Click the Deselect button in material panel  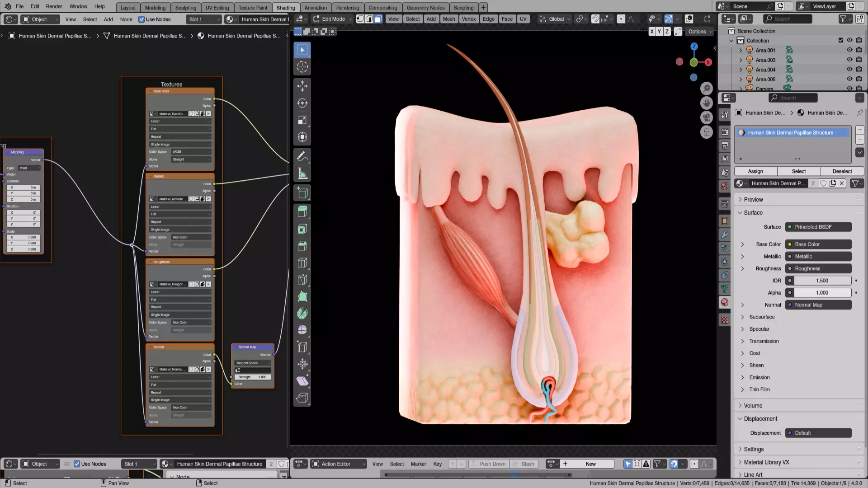[x=842, y=172]
